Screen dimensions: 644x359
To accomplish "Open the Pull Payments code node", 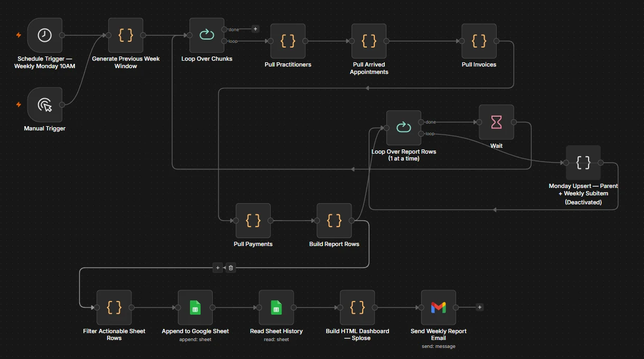I will point(253,221).
